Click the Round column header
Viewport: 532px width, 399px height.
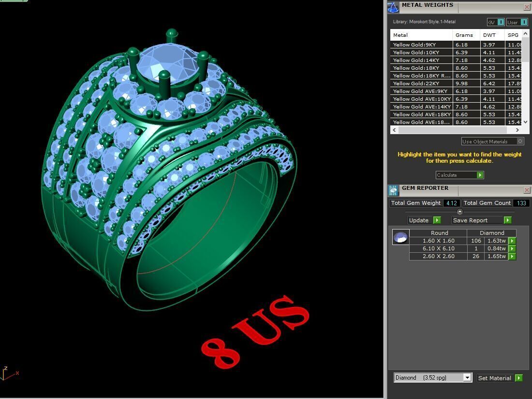(438, 233)
